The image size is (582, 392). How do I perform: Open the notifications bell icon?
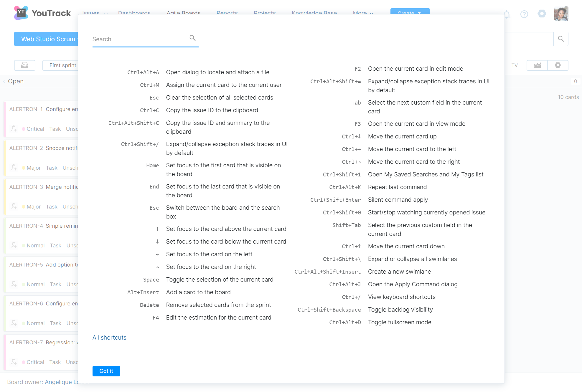click(x=507, y=14)
